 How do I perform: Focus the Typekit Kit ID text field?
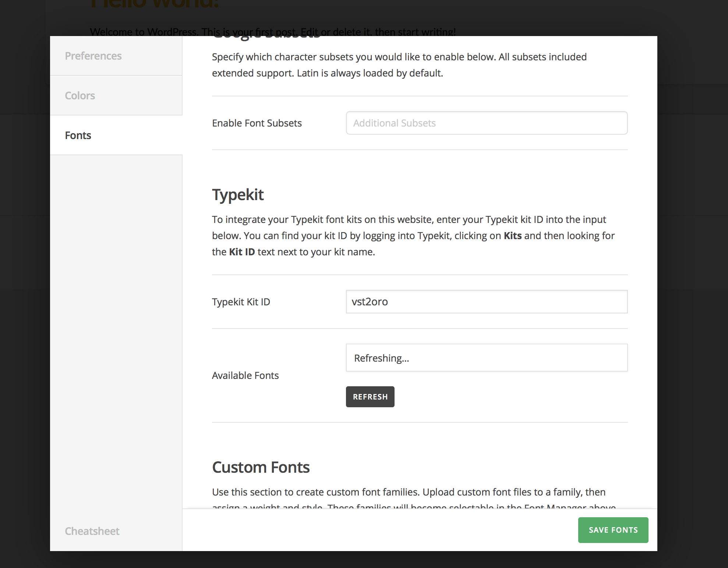pos(487,302)
